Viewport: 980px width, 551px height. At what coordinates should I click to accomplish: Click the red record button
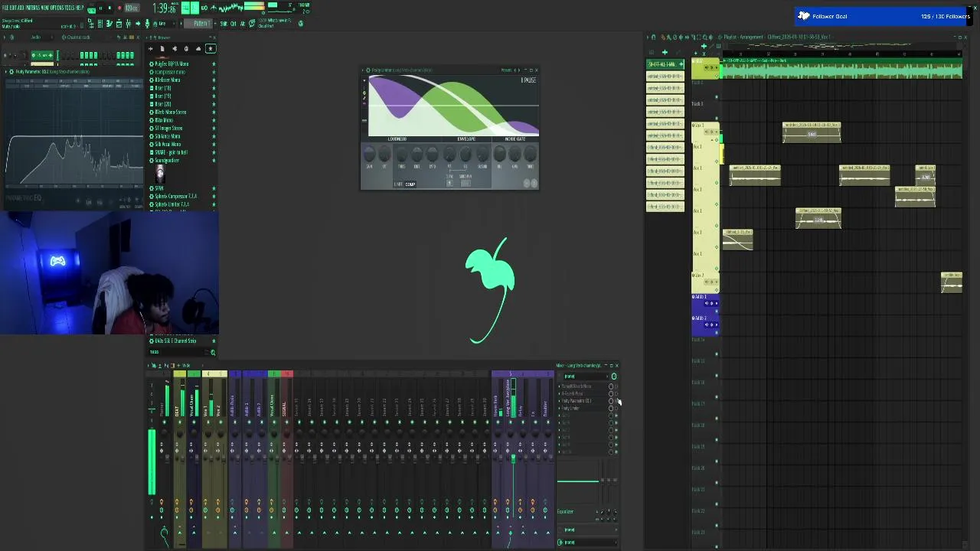(119, 8)
